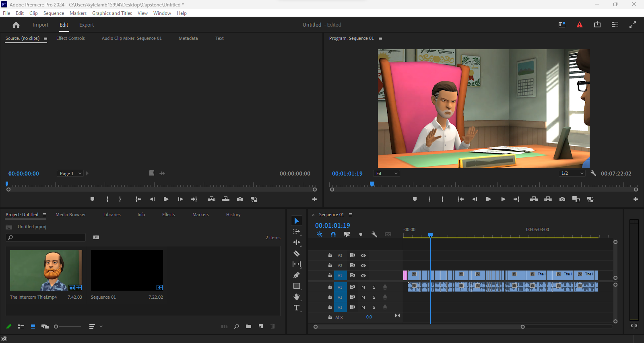Viewport: 644px width, 343px height.
Task: Click the Import button
Action: click(40, 25)
